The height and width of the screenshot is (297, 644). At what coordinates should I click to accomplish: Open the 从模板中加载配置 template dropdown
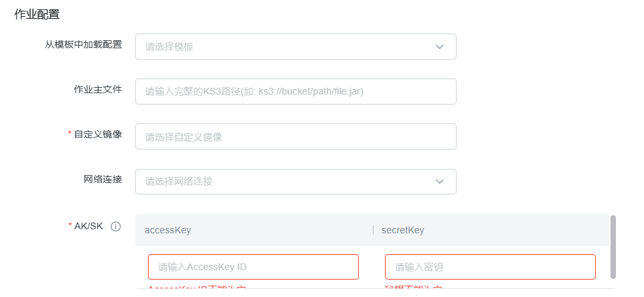pyautogui.click(x=288, y=47)
